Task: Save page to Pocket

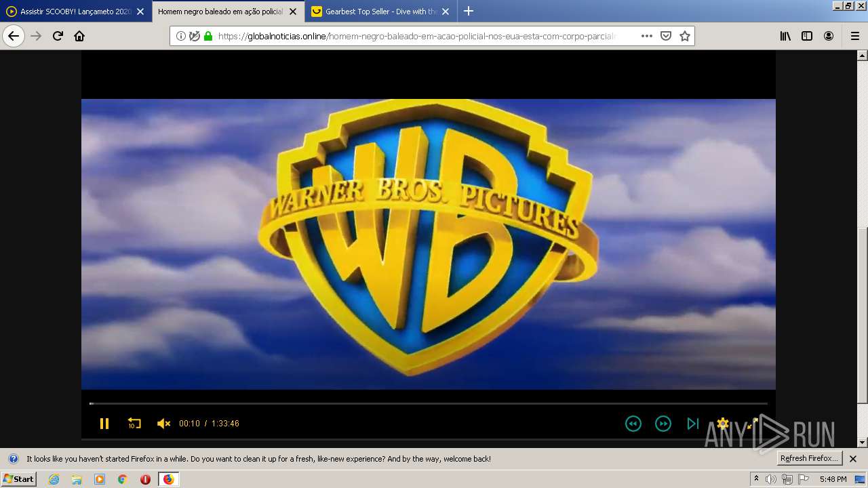Action: point(666,36)
